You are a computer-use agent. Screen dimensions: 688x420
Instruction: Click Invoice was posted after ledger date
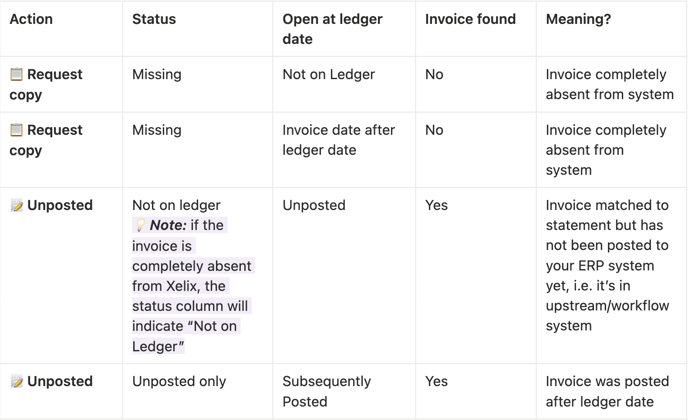coord(607,391)
